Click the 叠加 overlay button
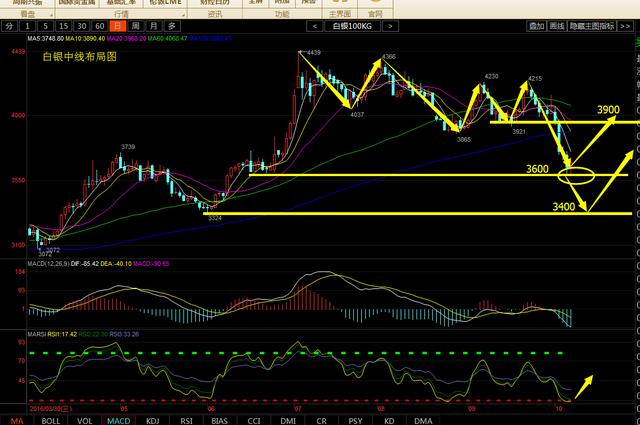640x425 pixels. click(x=536, y=26)
